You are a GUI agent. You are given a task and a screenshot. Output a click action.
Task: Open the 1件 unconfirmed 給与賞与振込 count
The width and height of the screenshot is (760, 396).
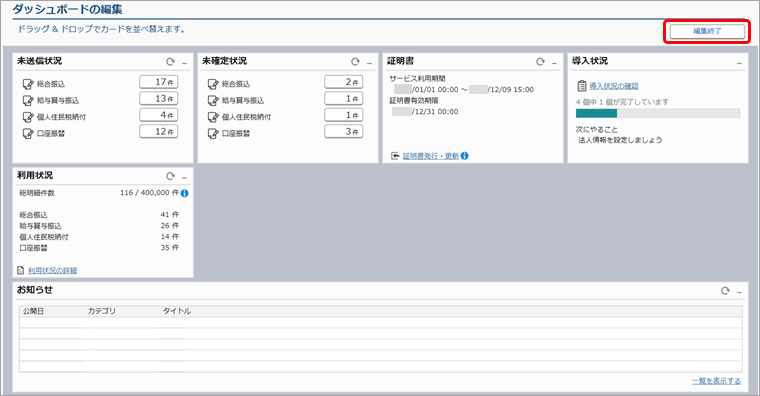[x=344, y=98]
